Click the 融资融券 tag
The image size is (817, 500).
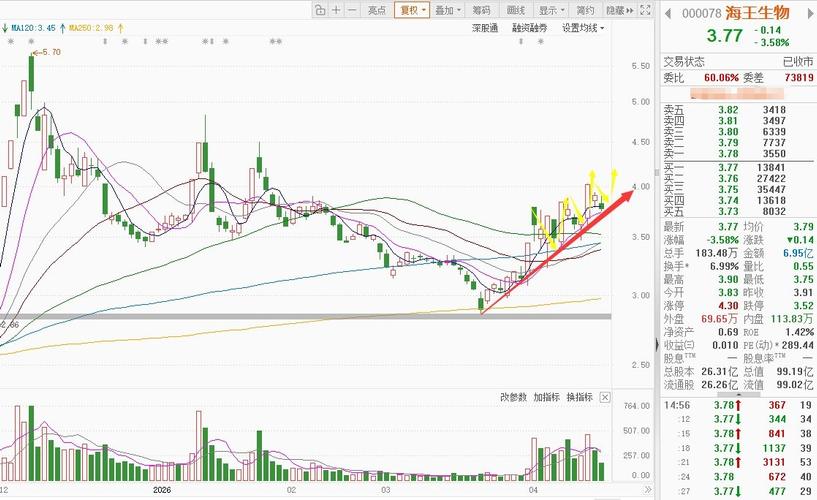pyautogui.click(x=530, y=28)
